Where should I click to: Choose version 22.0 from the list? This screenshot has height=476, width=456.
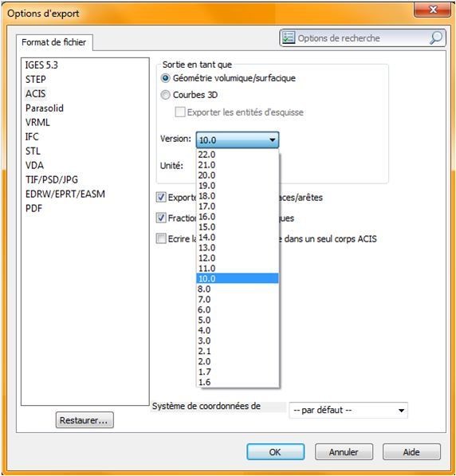[238, 155]
